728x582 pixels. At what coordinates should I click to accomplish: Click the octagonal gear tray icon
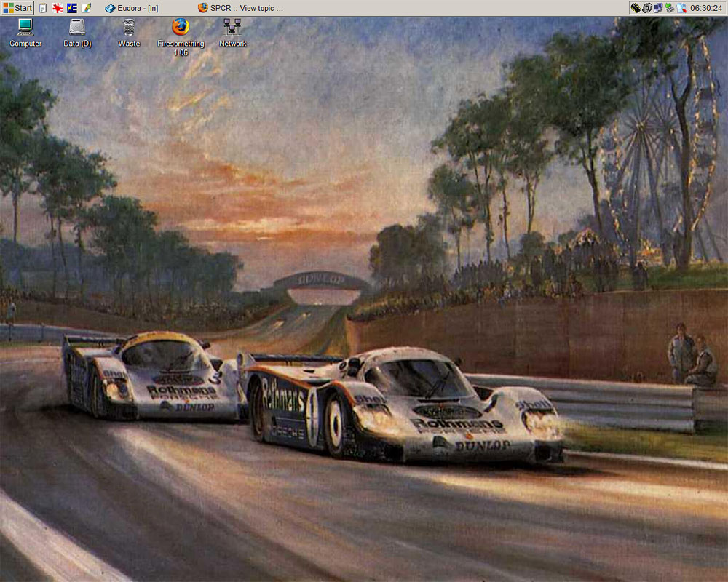(x=647, y=8)
